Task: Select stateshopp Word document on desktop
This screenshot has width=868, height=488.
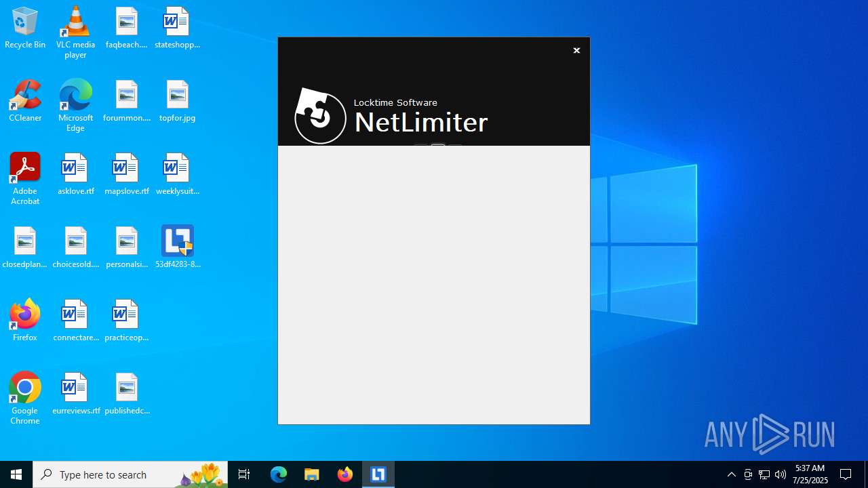Action: tap(177, 28)
